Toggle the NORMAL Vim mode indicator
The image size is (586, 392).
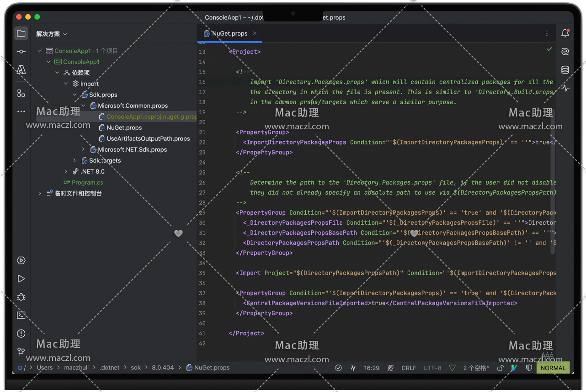click(553, 368)
